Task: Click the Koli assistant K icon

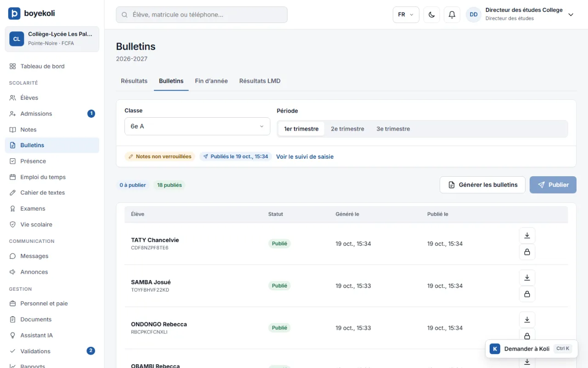Action: click(495, 349)
